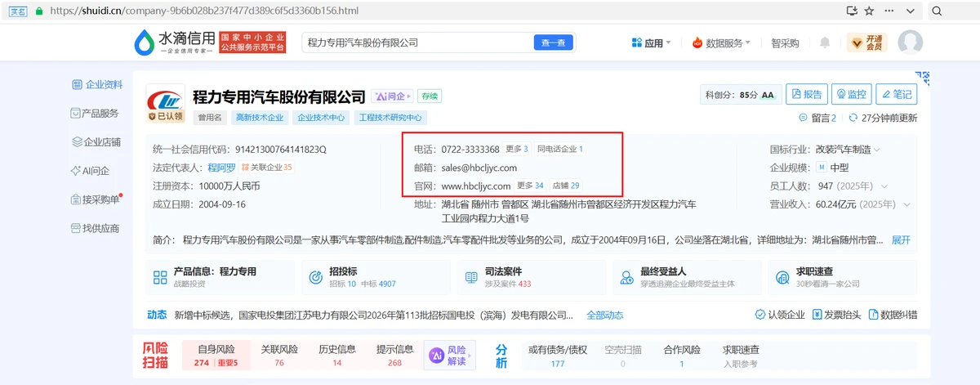Open the 智采购 menu item
Viewport: 980px width, 385px height.
click(785, 43)
